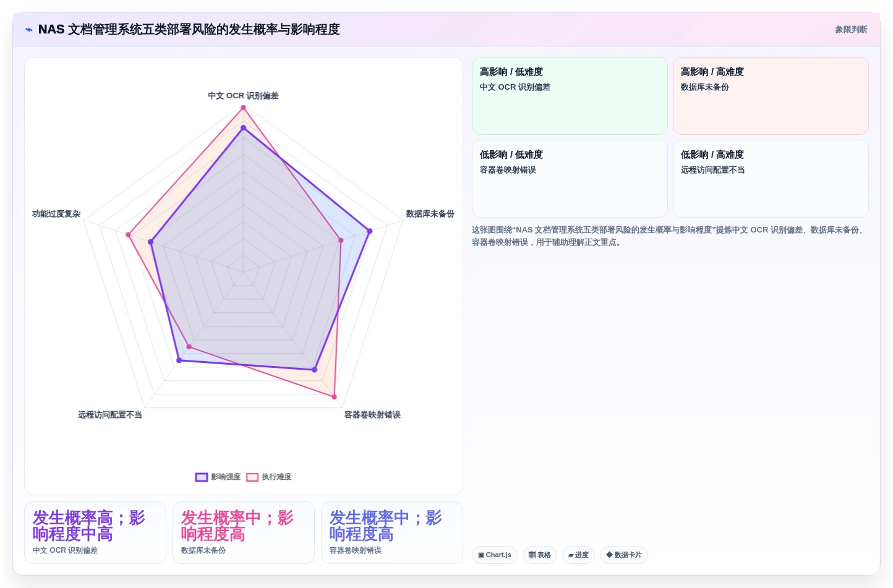Screen dimensions: 893x588
Task: Click the 功能过度复杂 radar axis label
Action: (x=56, y=214)
